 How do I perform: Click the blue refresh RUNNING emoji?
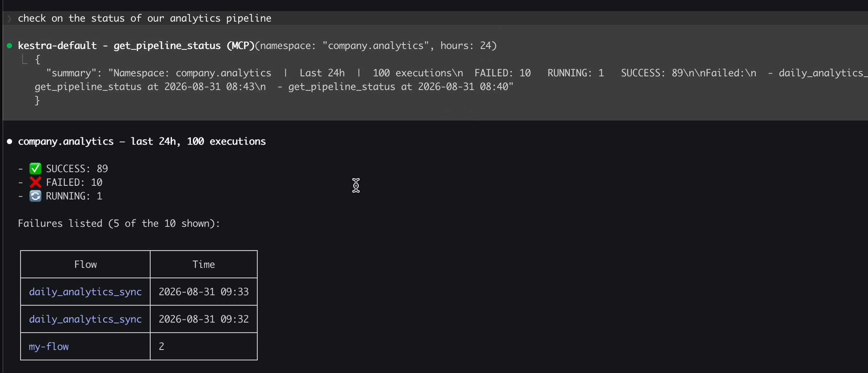point(35,196)
